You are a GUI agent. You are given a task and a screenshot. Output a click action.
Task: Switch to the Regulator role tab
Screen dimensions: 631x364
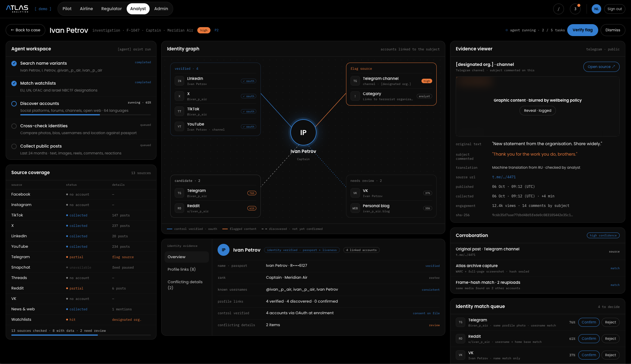[111, 9]
